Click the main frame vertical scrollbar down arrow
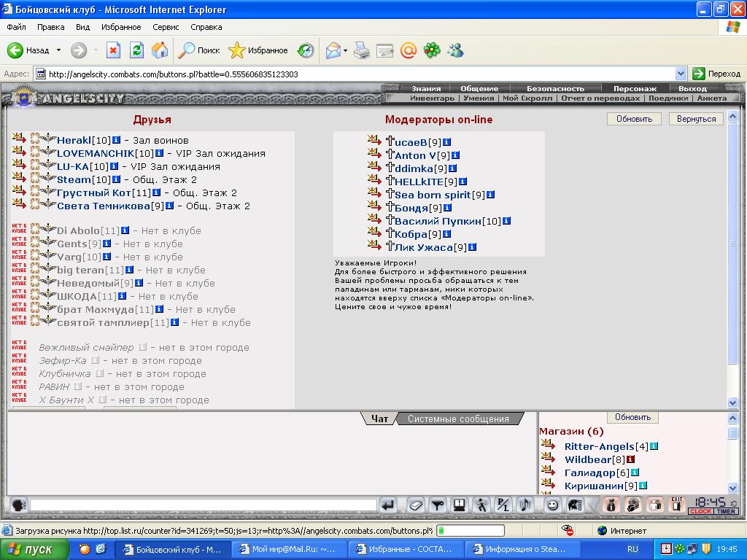This screenshot has height=560, width=747. click(x=732, y=402)
